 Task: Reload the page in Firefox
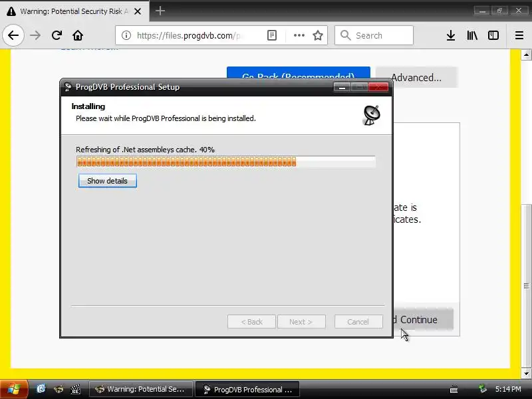pyautogui.click(x=57, y=35)
